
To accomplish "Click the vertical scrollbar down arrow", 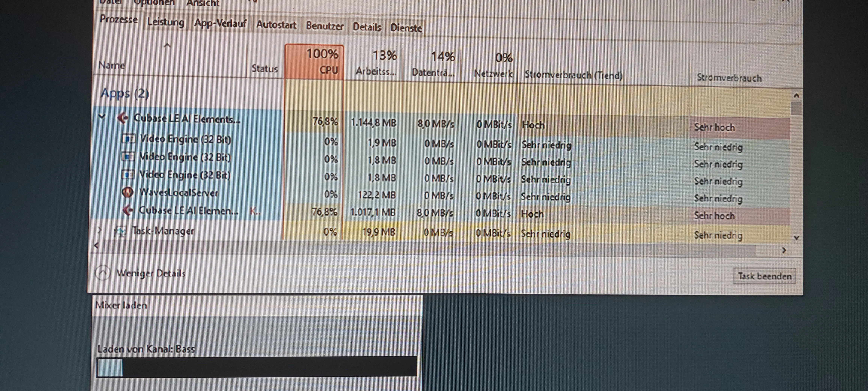I will coord(796,237).
